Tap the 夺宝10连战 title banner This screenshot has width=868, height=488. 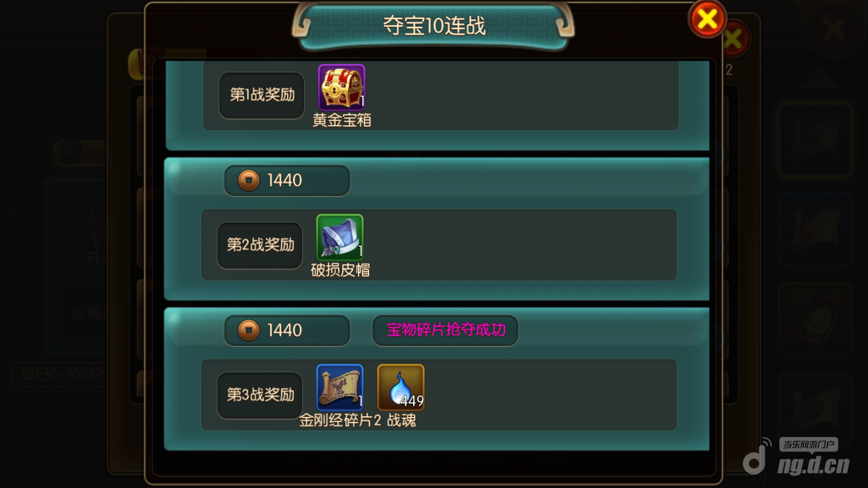[x=434, y=26]
